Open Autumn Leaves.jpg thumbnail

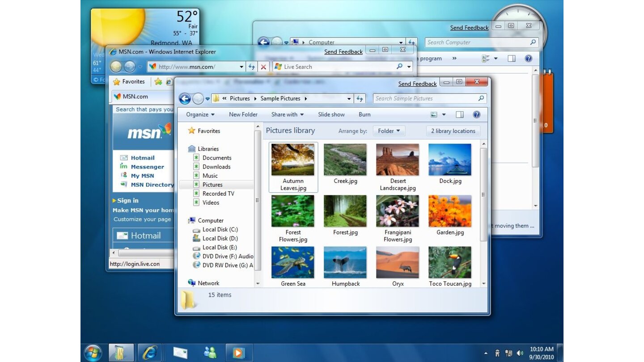tap(293, 167)
